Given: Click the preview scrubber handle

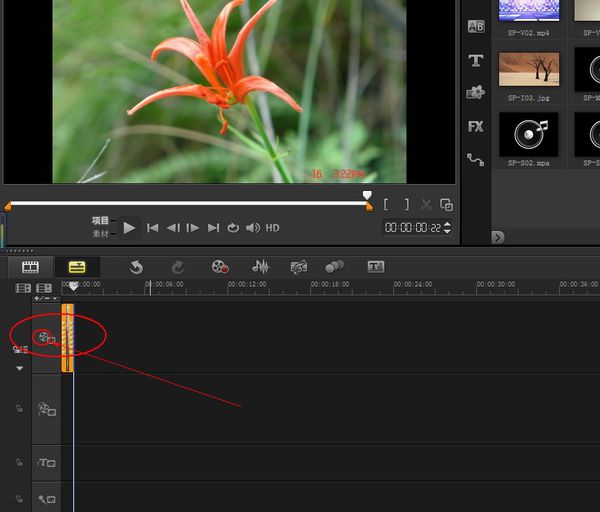Looking at the screenshot, I should coord(367,196).
